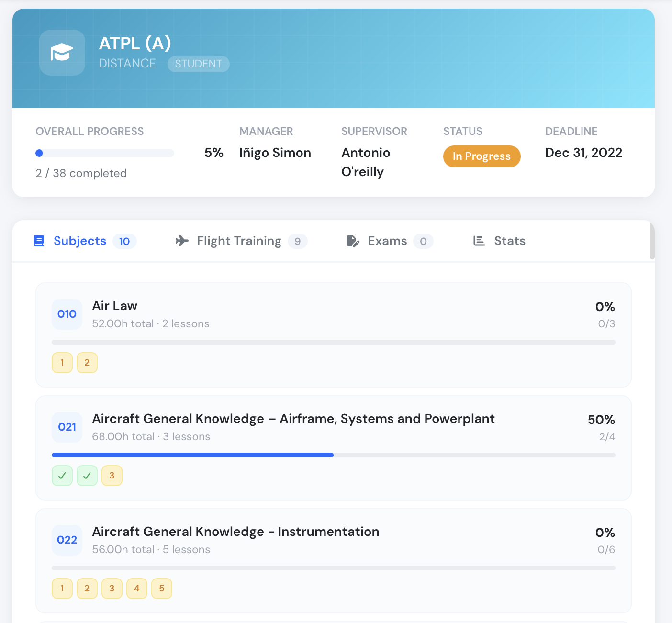This screenshot has height=623, width=672.
Task: Click the deadline Dec 31, 2022
Action: click(584, 153)
